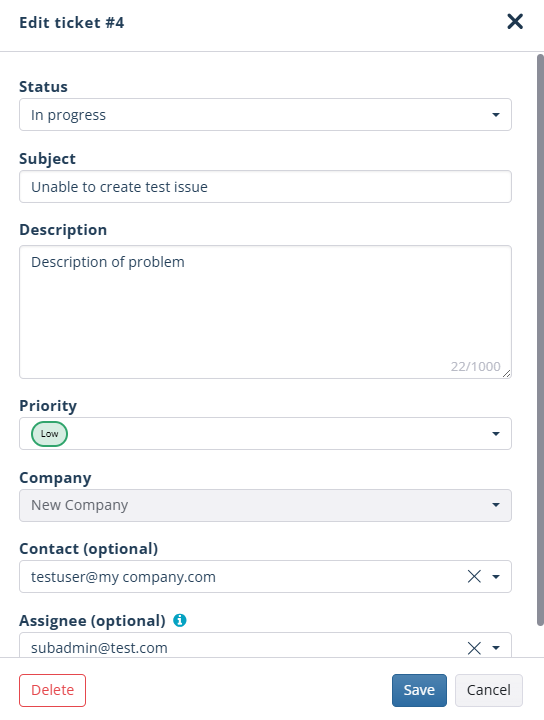The width and height of the screenshot is (544, 720).
Task: Open the Status dropdown arrow
Action: coord(496,115)
